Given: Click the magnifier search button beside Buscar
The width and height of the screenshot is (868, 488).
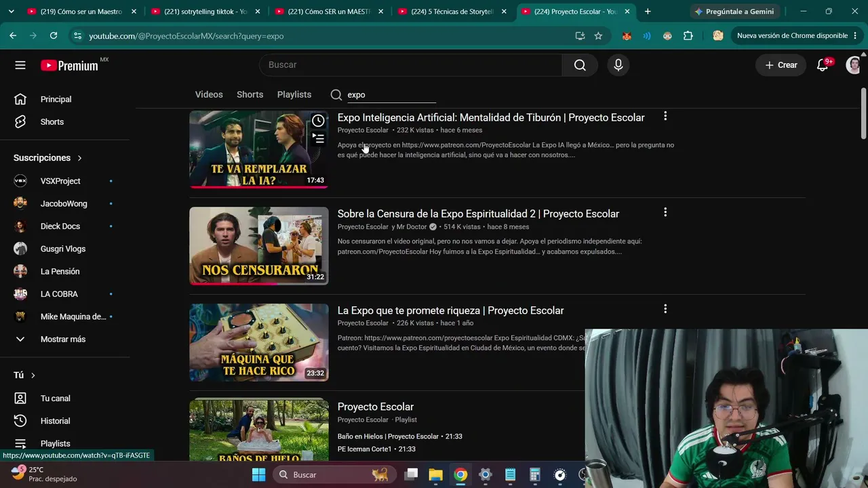Looking at the screenshot, I should tap(580, 65).
